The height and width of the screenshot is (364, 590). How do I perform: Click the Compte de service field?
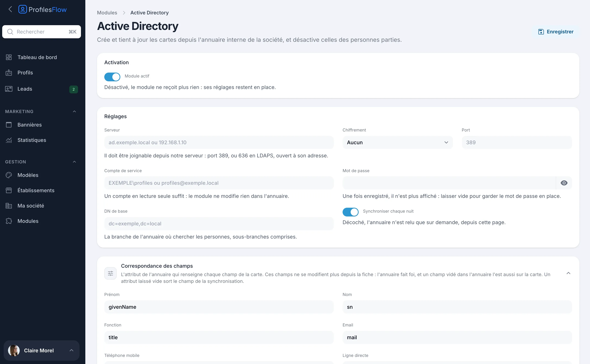pyautogui.click(x=219, y=183)
